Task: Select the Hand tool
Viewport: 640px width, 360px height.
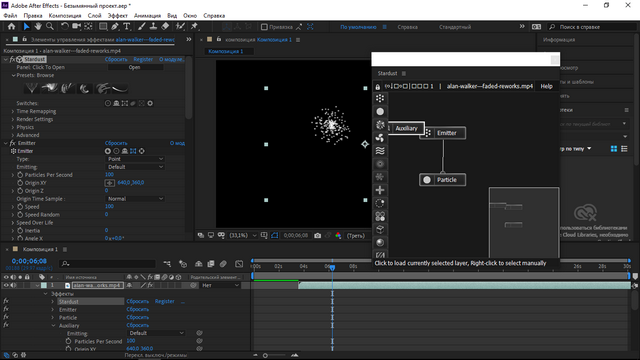Action: click(x=38, y=27)
